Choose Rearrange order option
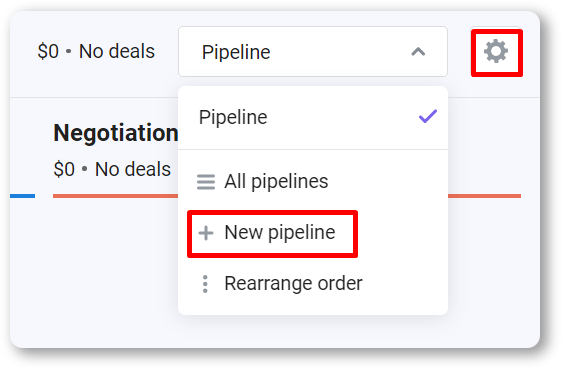Image resolution: width=562 pixels, height=369 pixels. [x=313, y=284]
